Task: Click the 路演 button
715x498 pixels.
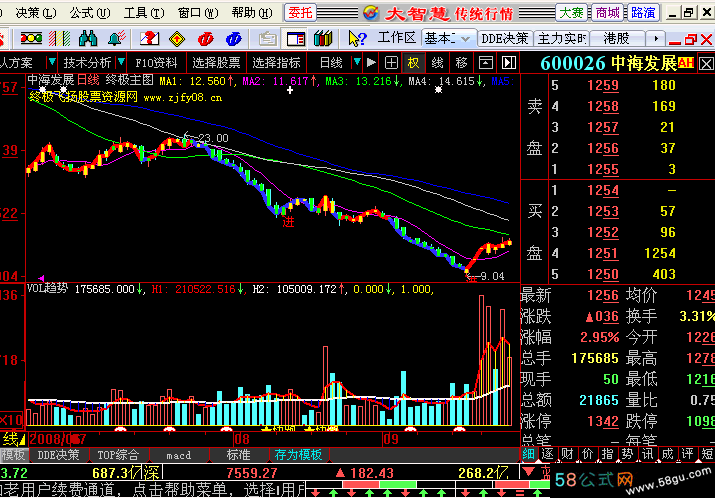Action: coord(643,13)
